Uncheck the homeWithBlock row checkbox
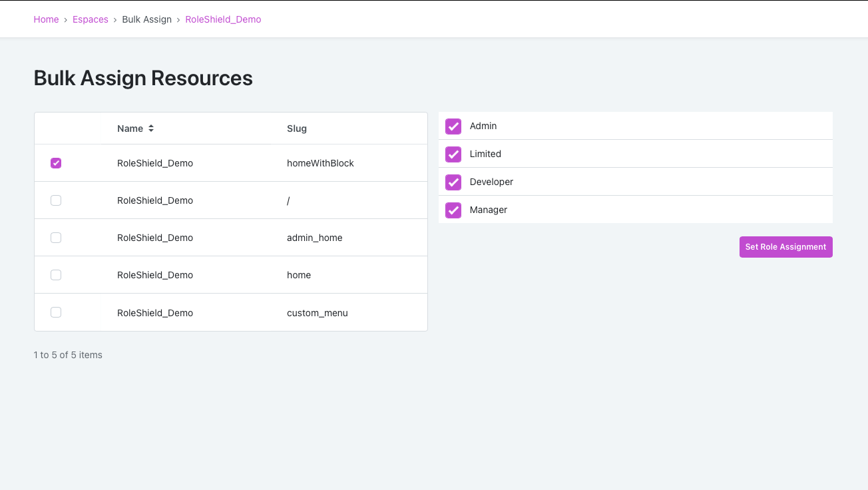The height and width of the screenshot is (490, 868). pos(56,163)
